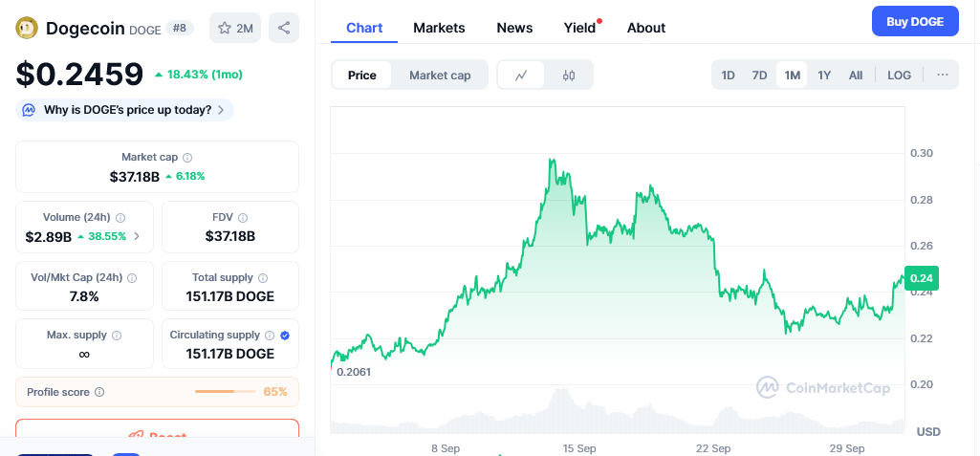
Task: Open the chart more options menu
Action: click(943, 76)
